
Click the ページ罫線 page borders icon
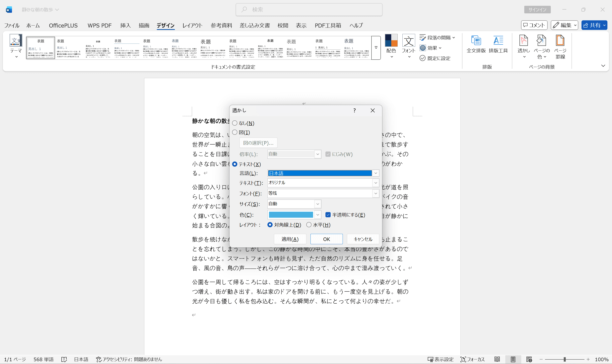560,41
